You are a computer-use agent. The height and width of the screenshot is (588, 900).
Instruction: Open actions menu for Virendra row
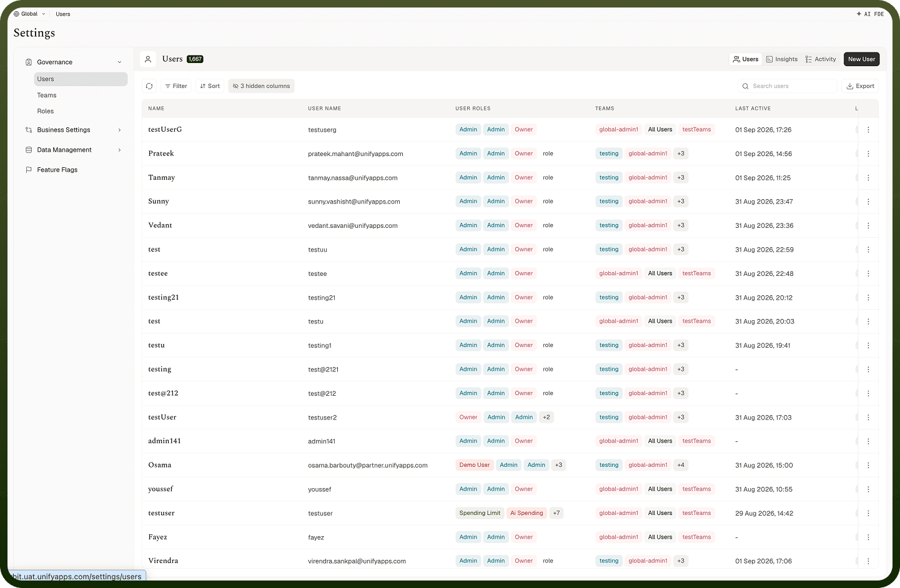[868, 561]
